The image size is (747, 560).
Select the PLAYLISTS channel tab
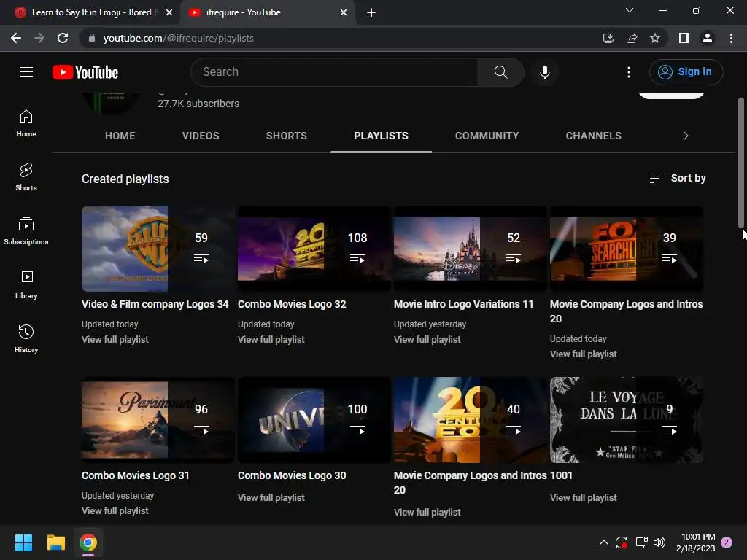click(x=381, y=136)
